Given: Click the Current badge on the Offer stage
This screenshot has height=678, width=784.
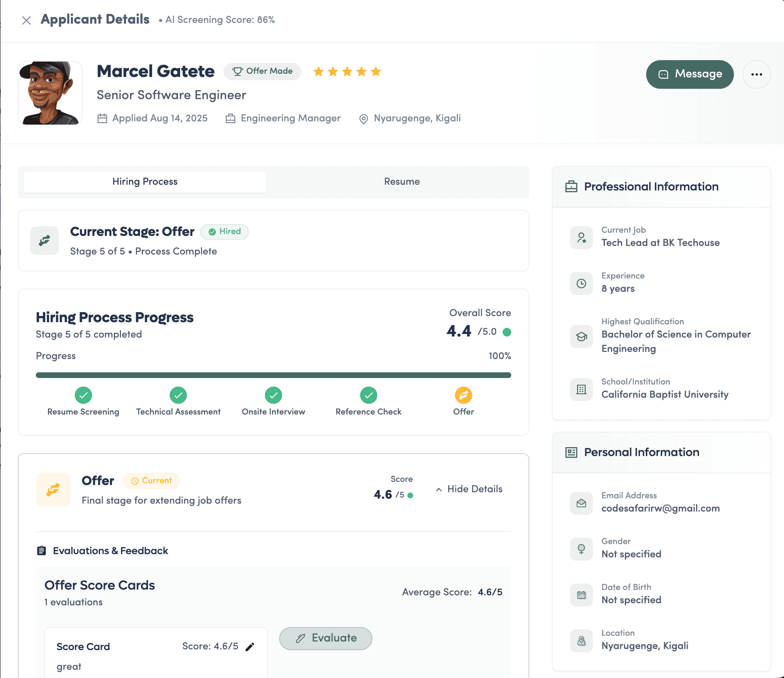Looking at the screenshot, I should click(x=151, y=481).
